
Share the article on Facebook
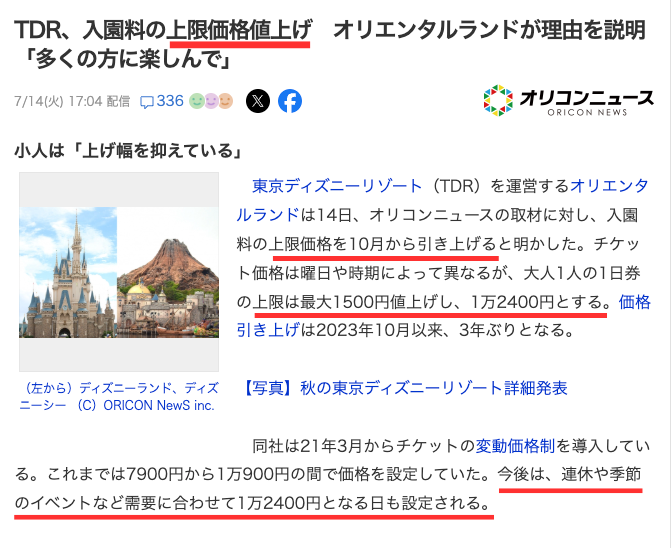pyautogui.click(x=290, y=101)
